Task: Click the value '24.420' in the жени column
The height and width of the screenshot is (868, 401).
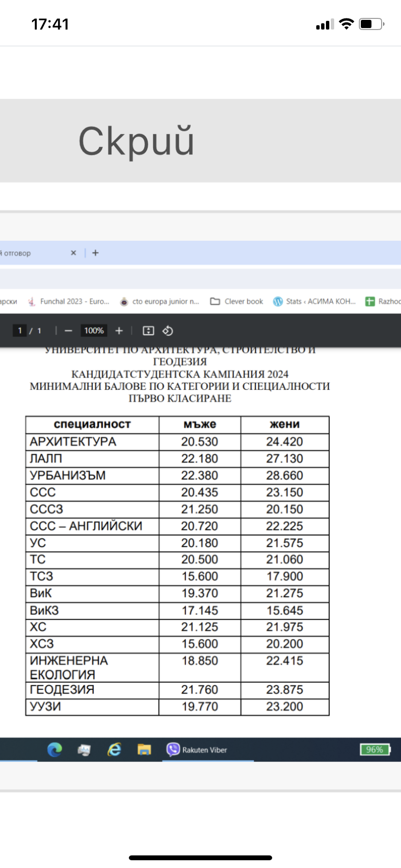Action: pyautogui.click(x=285, y=442)
